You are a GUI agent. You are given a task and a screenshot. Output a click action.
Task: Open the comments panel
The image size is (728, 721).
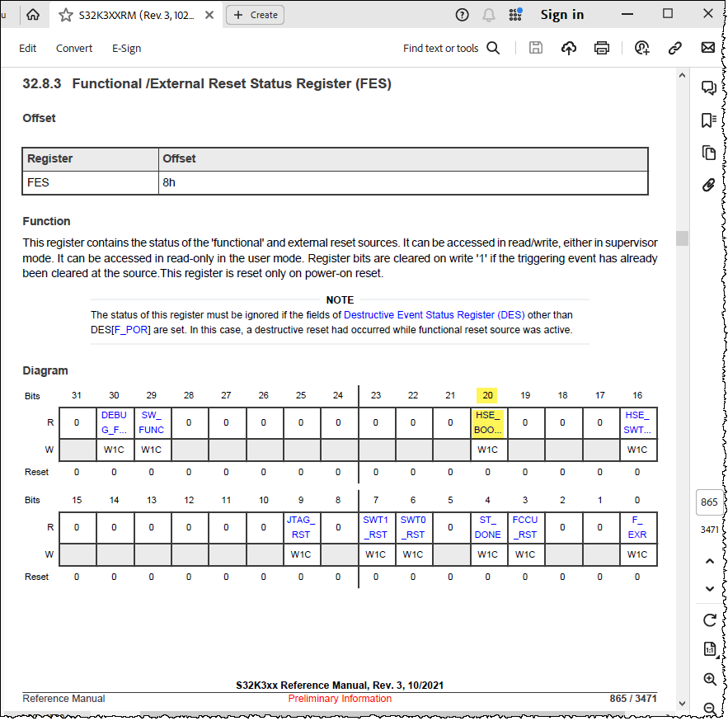coord(709,87)
